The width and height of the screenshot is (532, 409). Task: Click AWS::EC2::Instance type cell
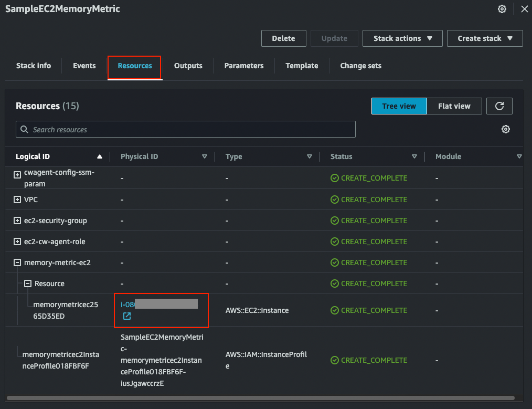coord(257,310)
